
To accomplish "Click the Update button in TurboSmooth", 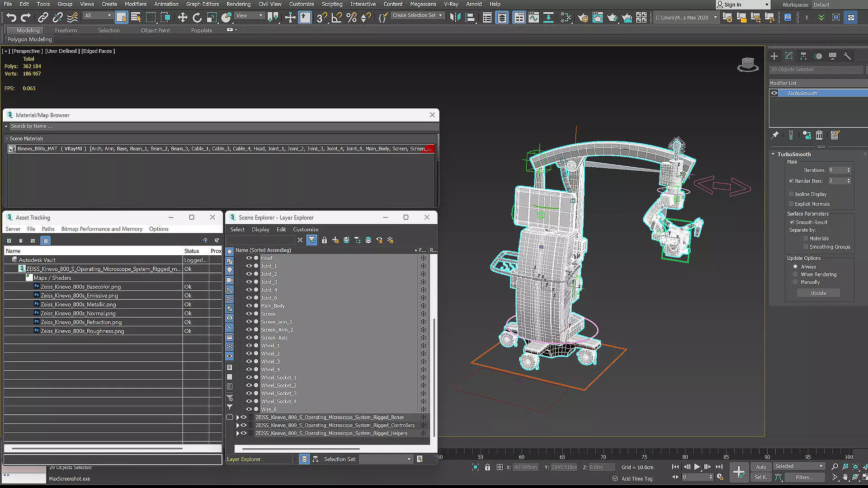I will pos(818,293).
